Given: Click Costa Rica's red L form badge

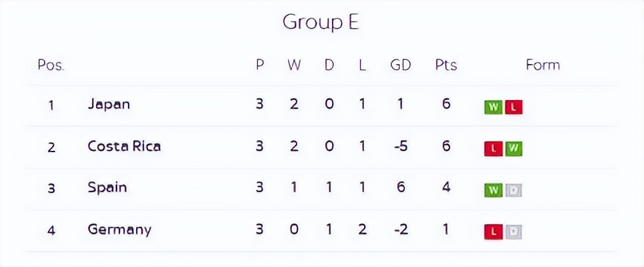Looking at the screenshot, I should click(493, 149).
